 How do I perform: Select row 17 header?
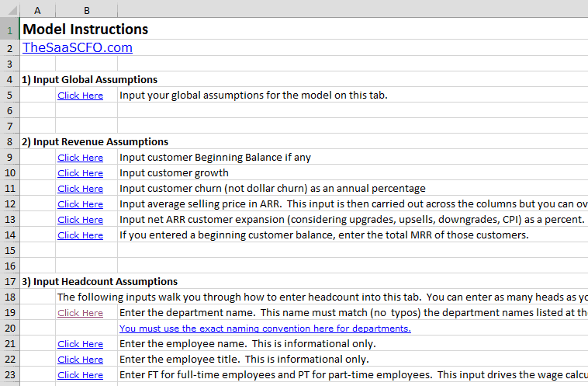[10, 282]
